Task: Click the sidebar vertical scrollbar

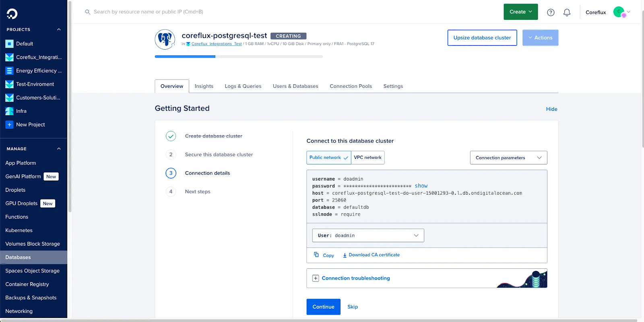Action: tap(70, 107)
